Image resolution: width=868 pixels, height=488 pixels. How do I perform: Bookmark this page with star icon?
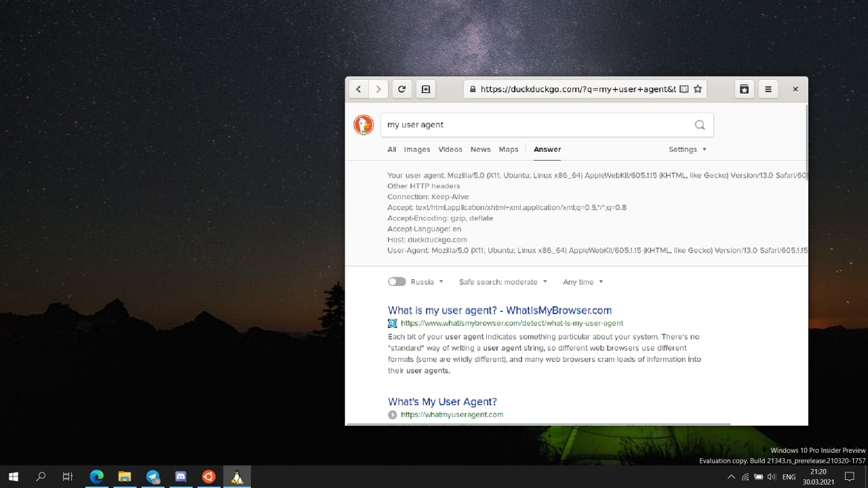pyautogui.click(x=698, y=89)
